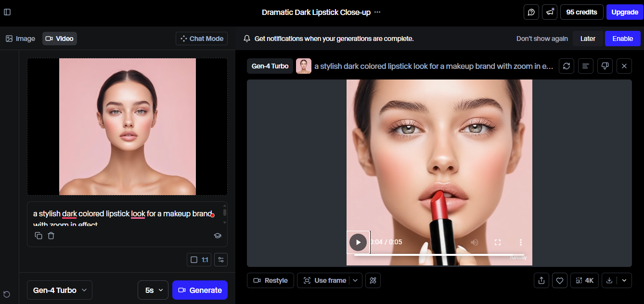This screenshot has width=644, height=304.
Task: Copy the prompt using the copy icon
Action: (39, 236)
